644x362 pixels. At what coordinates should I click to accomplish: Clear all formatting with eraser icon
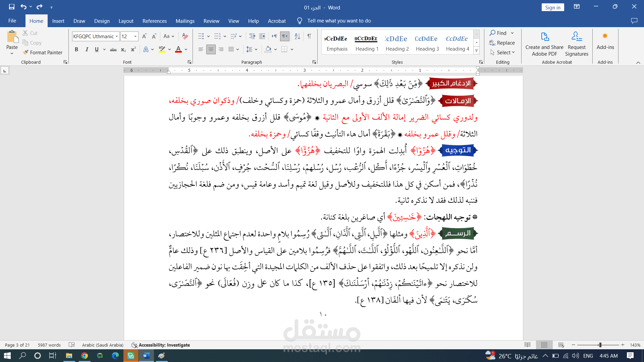[x=185, y=36]
